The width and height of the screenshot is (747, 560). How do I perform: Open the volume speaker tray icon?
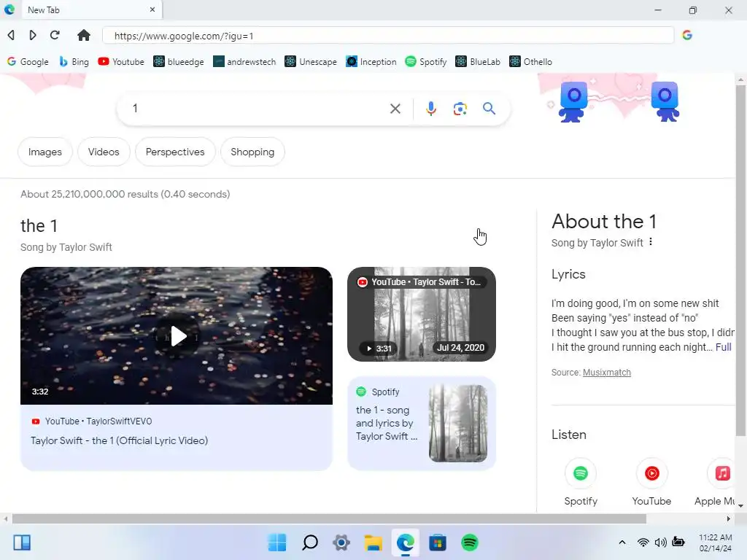coord(660,542)
